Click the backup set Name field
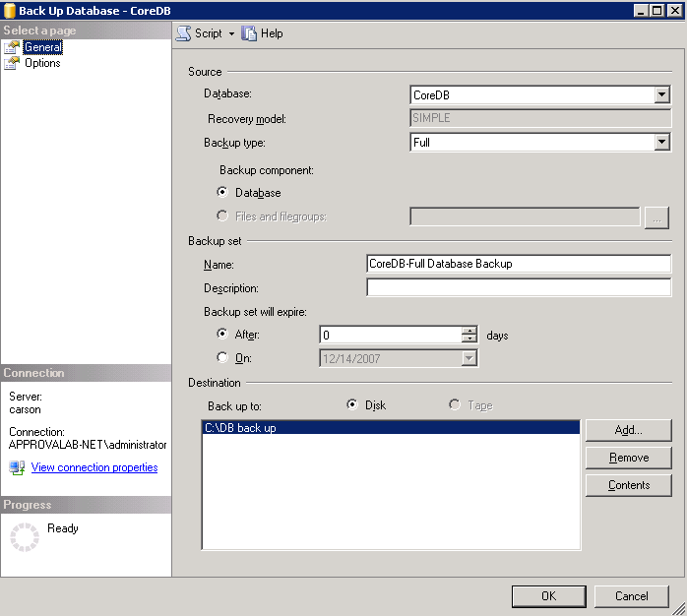This screenshot has width=687, height=616. coord(518,264)
